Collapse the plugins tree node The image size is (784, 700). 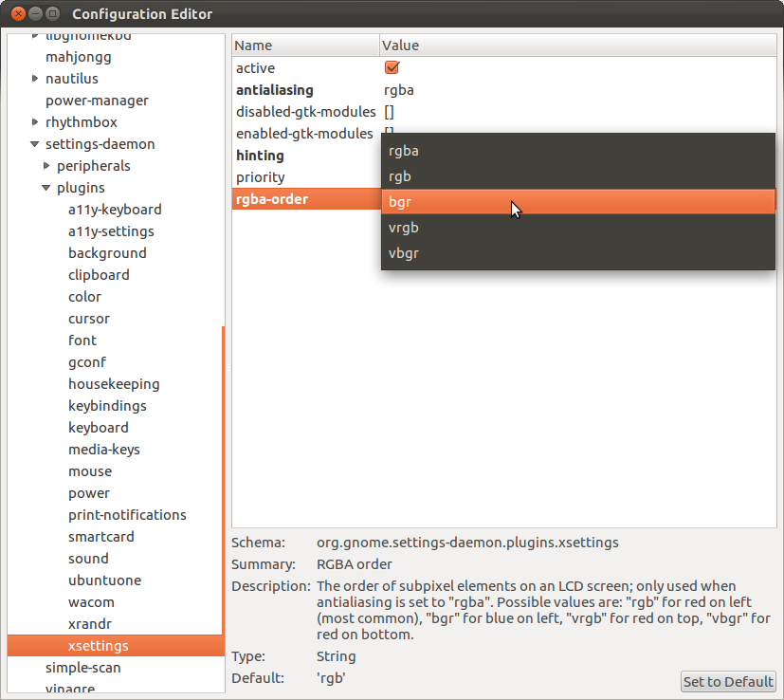tap(46, 188)
